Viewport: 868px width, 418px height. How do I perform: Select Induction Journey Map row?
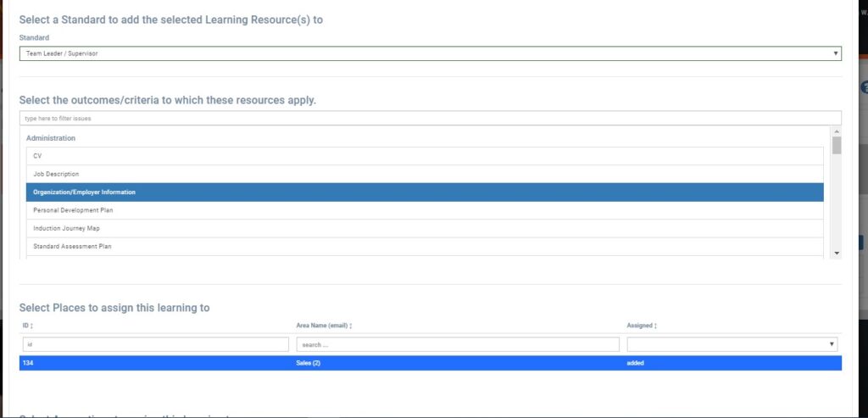[x=425, y=228]
